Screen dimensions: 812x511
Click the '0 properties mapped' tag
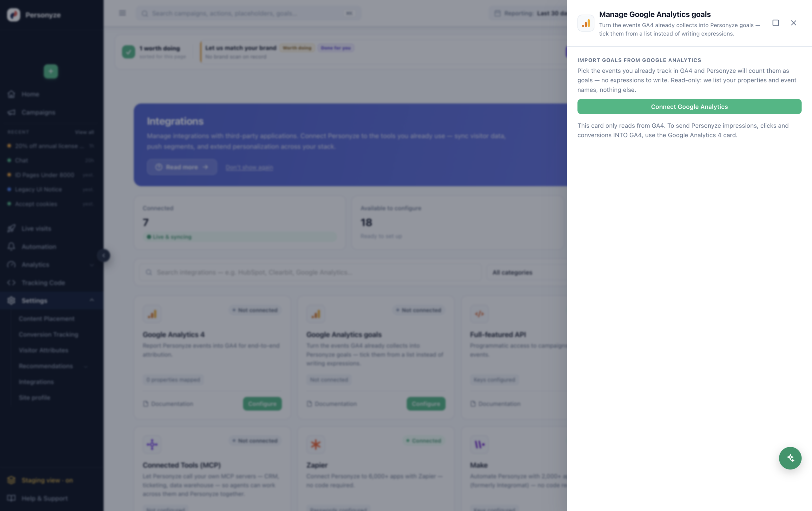(x=173, y=380)
